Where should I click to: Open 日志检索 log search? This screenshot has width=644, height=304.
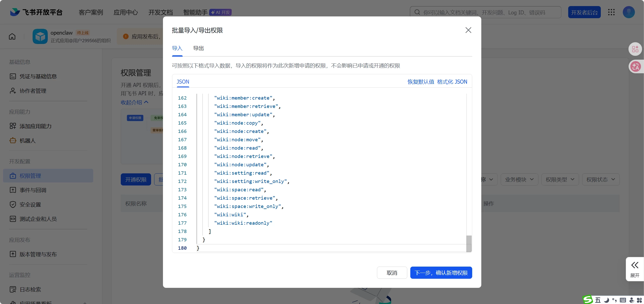point(30,289)
